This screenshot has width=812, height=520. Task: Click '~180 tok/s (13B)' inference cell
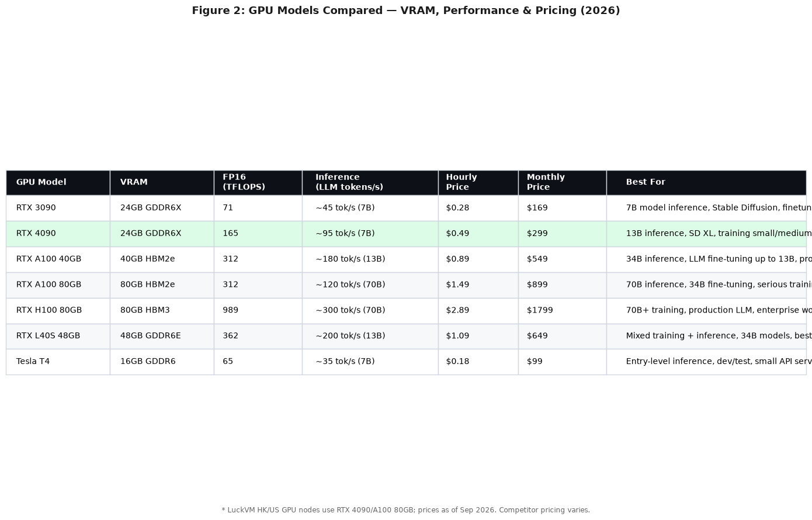point(370,259)
